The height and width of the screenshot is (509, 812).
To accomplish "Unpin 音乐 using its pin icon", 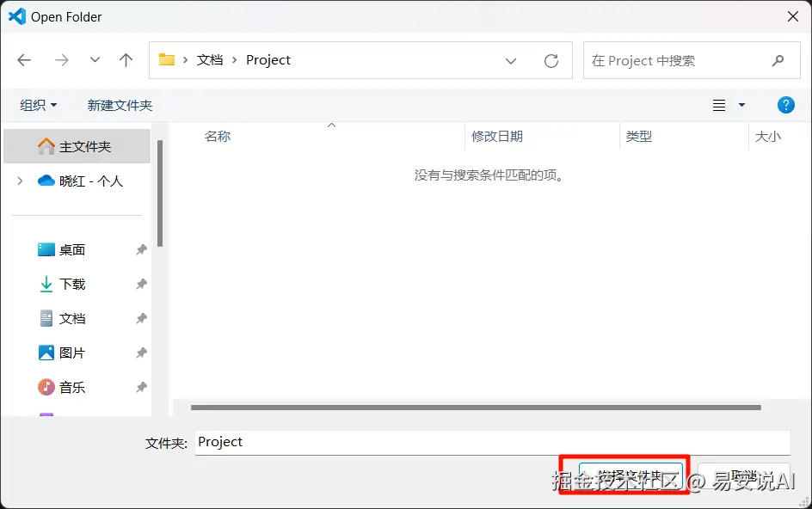I will tap(141, 387).
